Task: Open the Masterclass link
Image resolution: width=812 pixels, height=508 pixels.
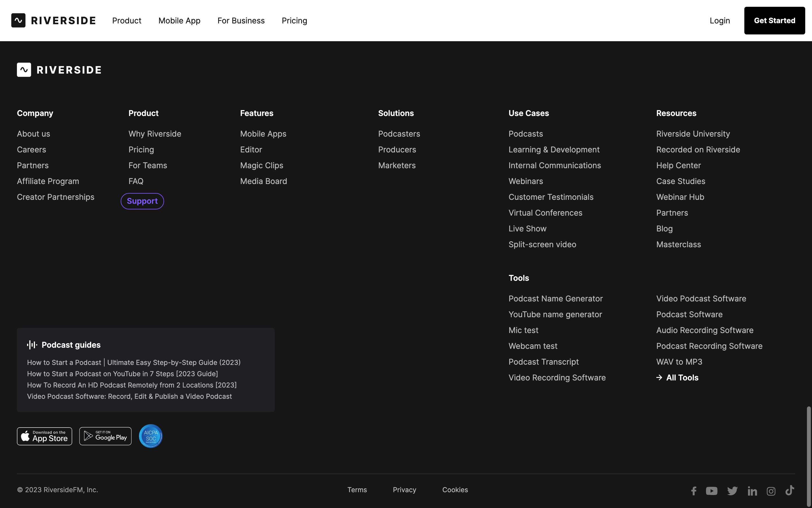Action: 678,244
